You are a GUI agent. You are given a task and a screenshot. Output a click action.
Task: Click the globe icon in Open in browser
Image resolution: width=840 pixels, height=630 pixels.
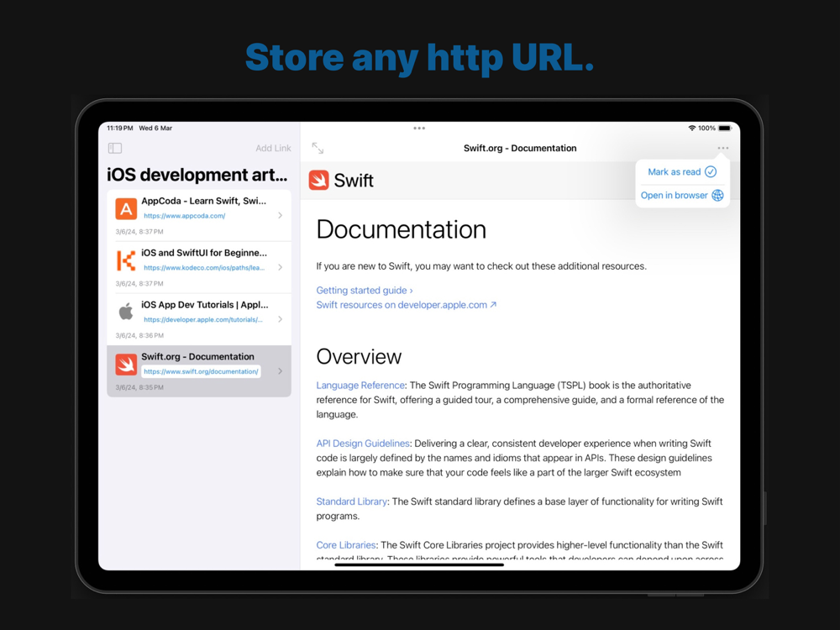point(717,196)
